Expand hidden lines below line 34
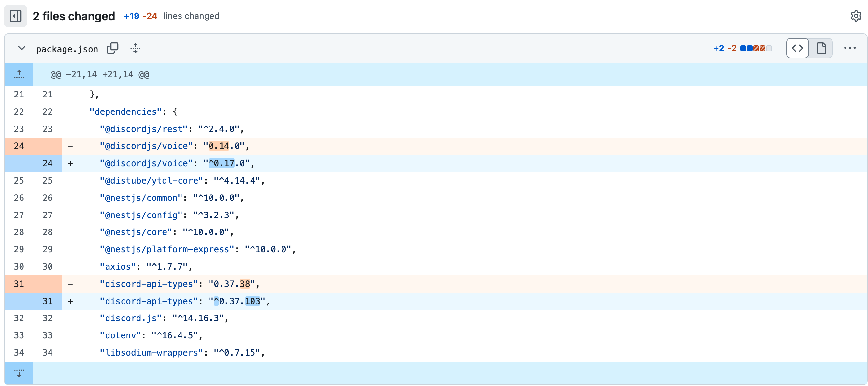868x386 pixels. coord(19,373)
